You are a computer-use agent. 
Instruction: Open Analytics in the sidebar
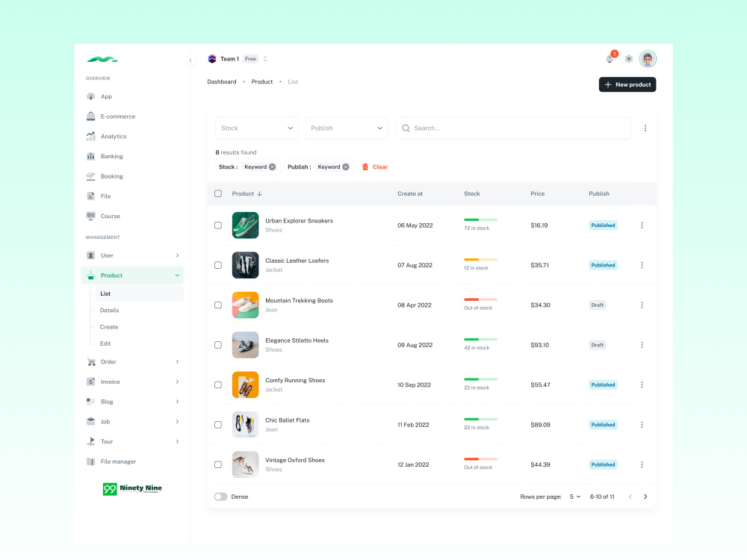pyautogui.click(x=132, y=137)
